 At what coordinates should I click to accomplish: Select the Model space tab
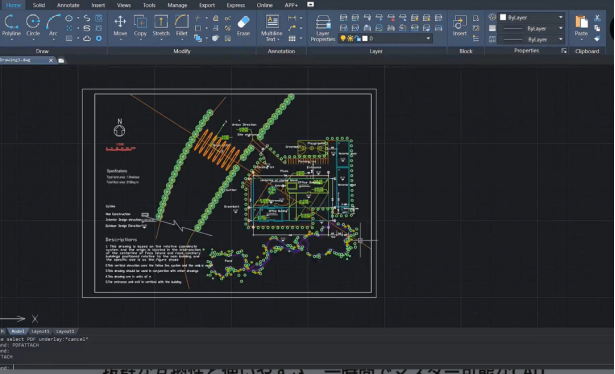click(x=17, y=331)
